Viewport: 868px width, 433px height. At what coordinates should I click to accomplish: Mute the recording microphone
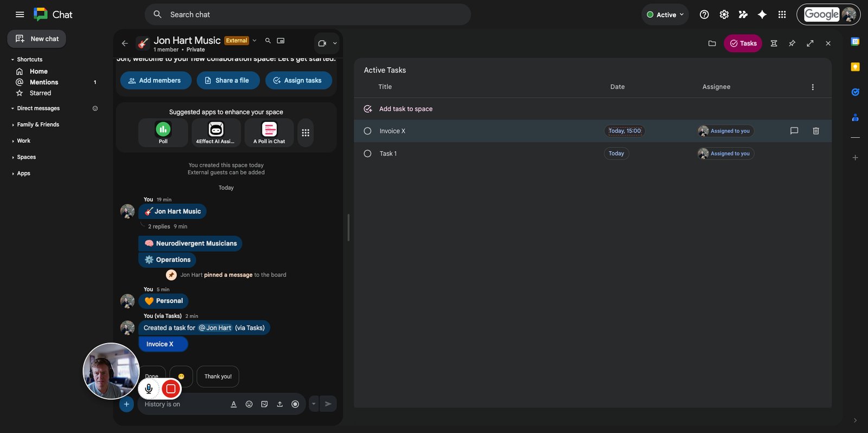click(149, 389)
